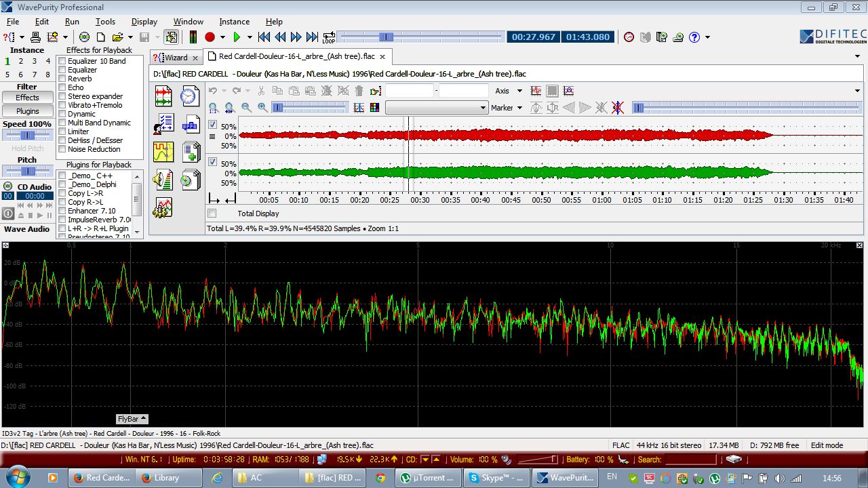Click the CD disc icon in main toolbar

pos(85,37)
